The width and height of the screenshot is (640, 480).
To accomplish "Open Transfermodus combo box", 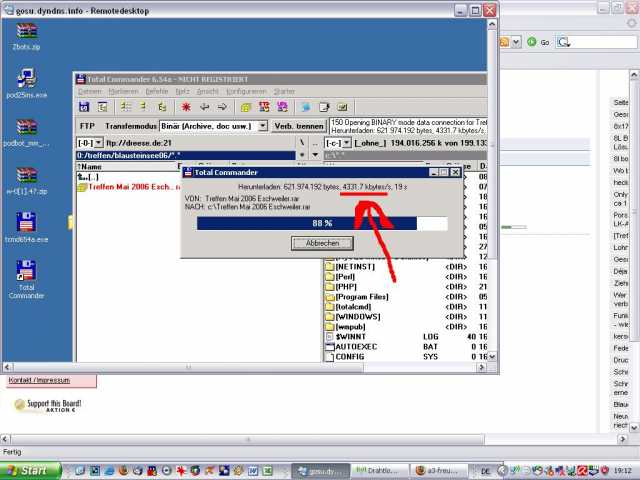I will 213,126.
